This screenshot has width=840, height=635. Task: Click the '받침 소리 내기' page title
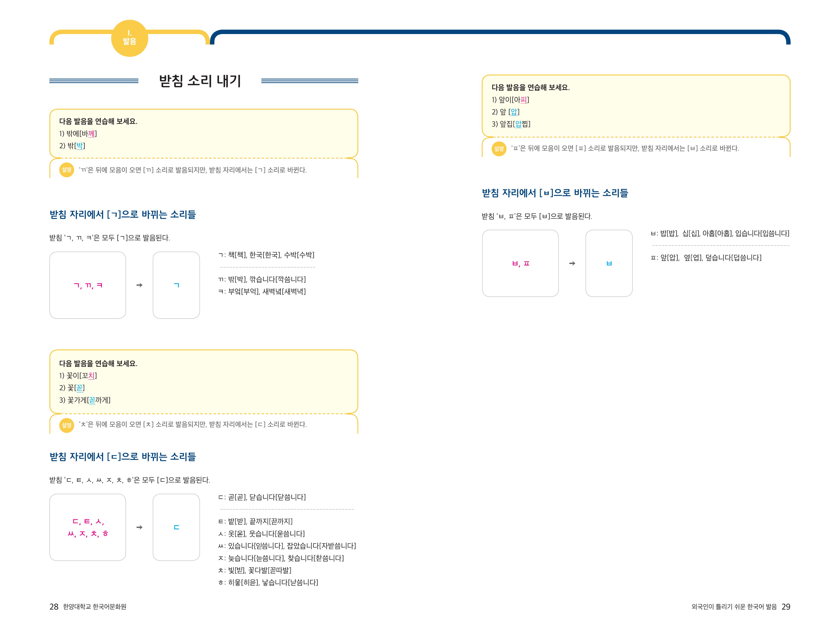tap(200, 81)
